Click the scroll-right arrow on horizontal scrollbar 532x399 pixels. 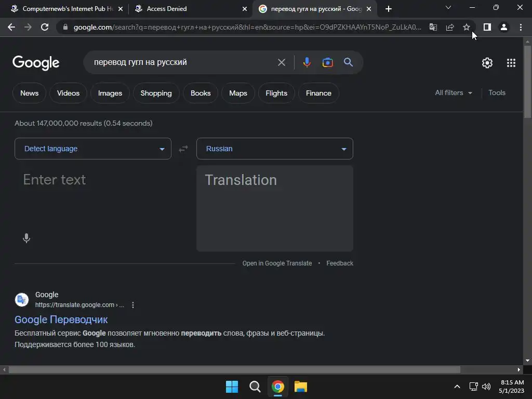[x=518, y=369]
